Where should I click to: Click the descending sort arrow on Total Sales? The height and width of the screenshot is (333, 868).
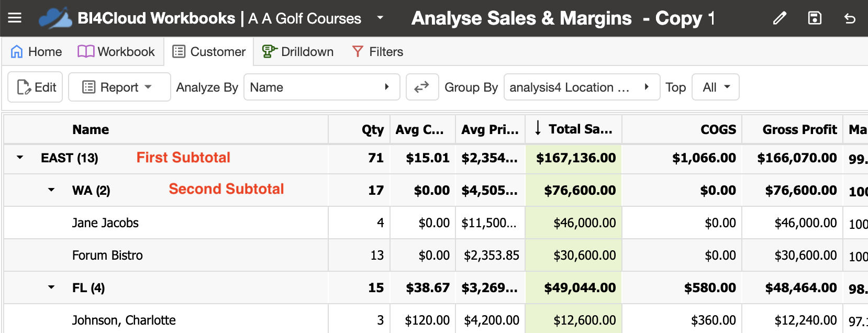tap(538, 128)
